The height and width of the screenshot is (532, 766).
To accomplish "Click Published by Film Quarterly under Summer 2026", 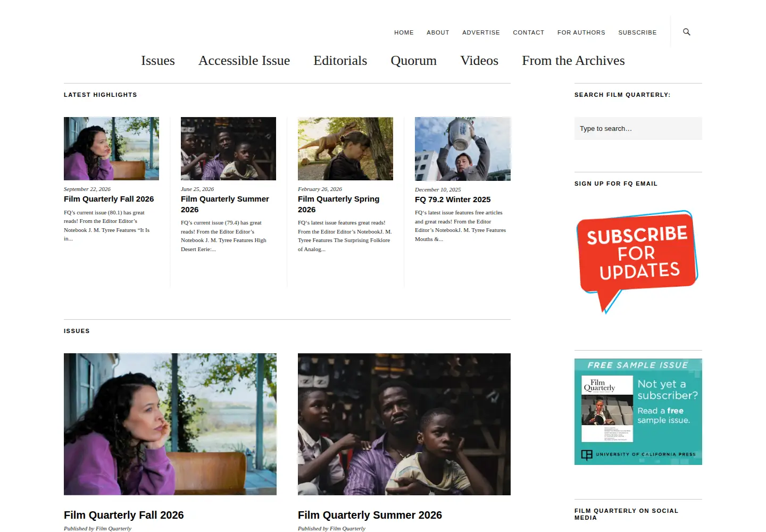I will coord(331,528).
